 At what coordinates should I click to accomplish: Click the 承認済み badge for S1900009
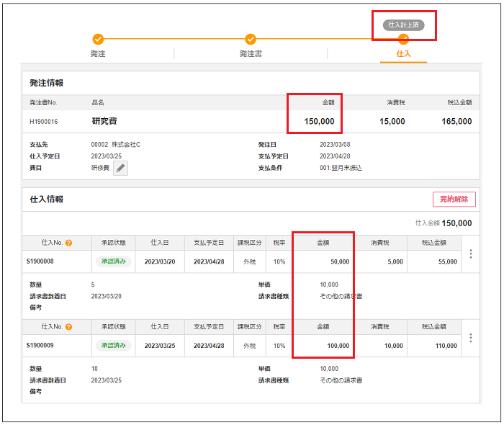coord(114,346)
